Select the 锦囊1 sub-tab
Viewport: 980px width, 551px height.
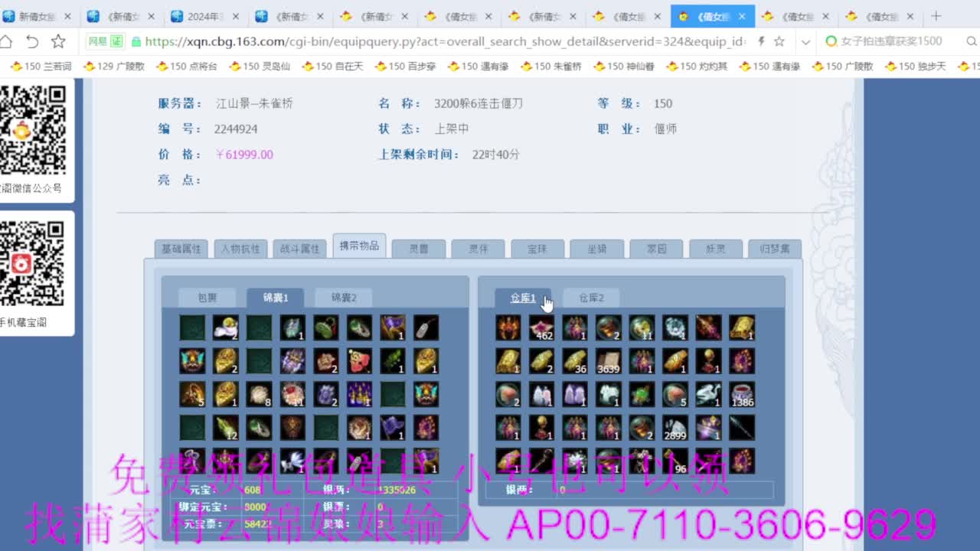click(x=276, y=298)
